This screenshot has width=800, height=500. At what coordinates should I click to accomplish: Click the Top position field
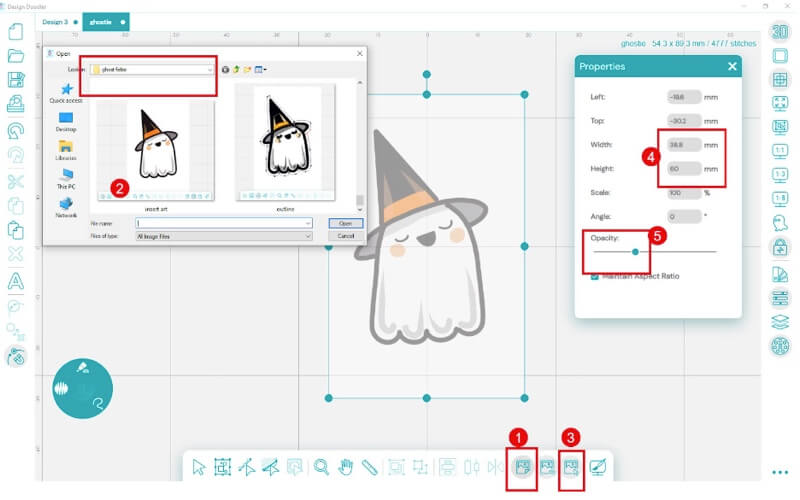point(684,121)
